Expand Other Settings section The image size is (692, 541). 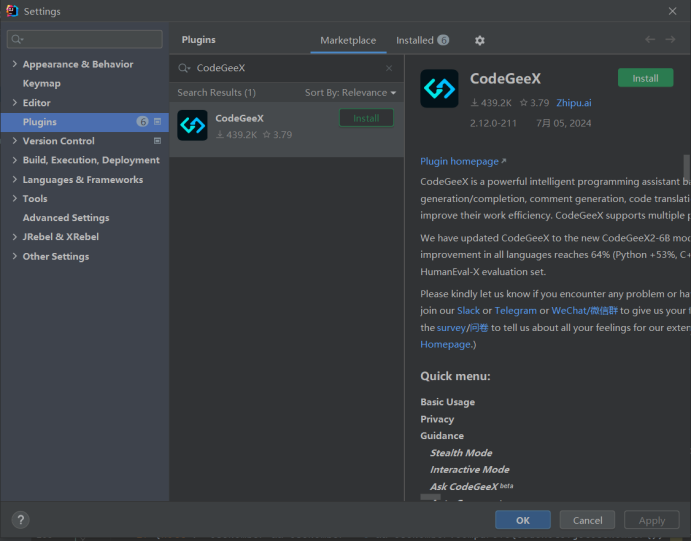tap(15, 256)
